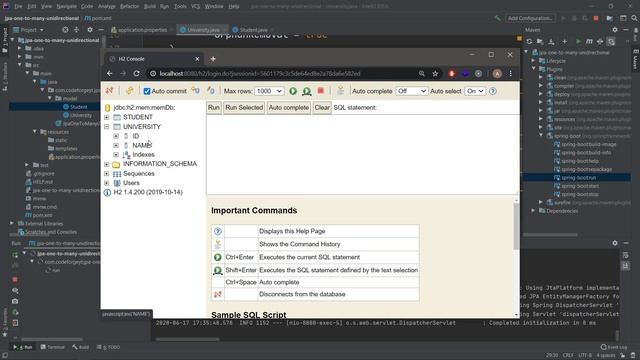Screen dimensions: 640x360
Task: Select pom.xml in the project tree
Action: 42,215
